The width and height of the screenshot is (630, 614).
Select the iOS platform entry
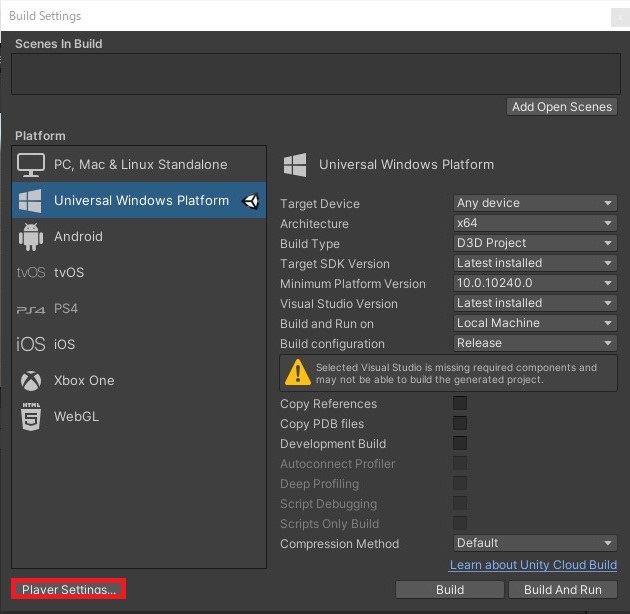pos(139,344)
